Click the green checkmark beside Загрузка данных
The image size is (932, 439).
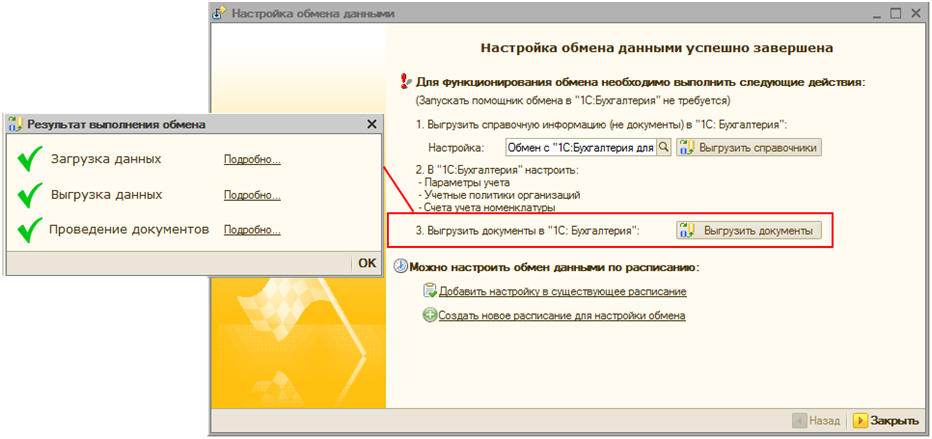(32, 159)
